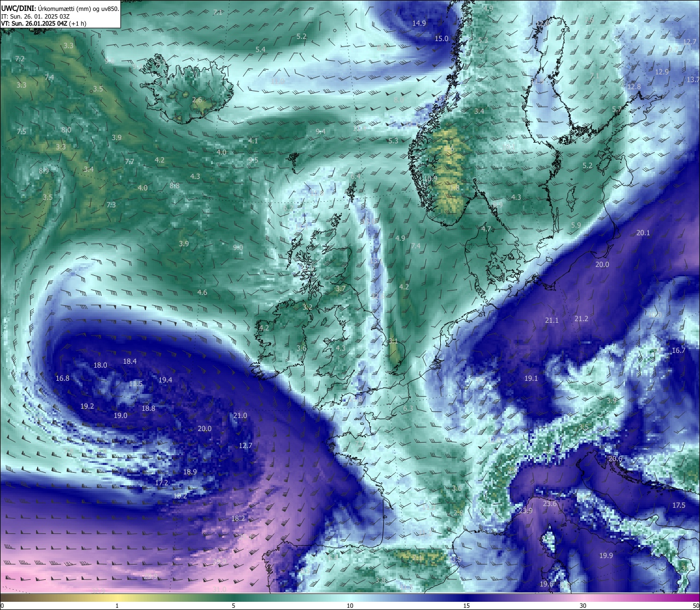Viewport: 700px width, 610px height.
Task: Click the 21.0 value on the map
Action: [x=240, y=416]
